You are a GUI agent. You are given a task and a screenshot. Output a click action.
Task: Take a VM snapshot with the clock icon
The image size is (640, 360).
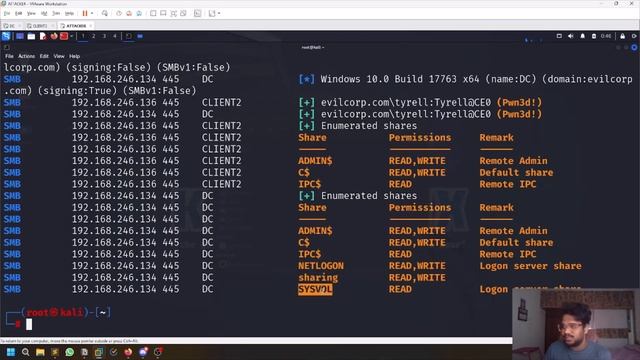[119, 13]
